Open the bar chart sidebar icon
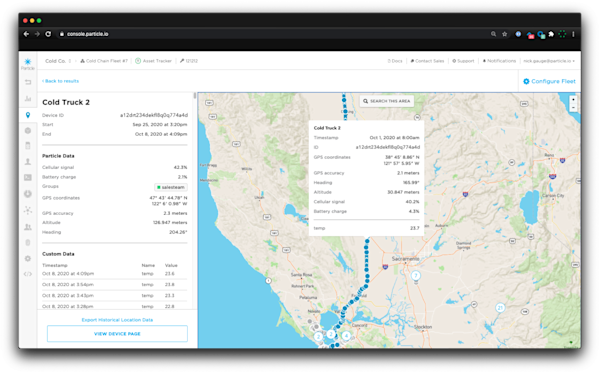This screenshot has width=600, height=374. (28, 98)
